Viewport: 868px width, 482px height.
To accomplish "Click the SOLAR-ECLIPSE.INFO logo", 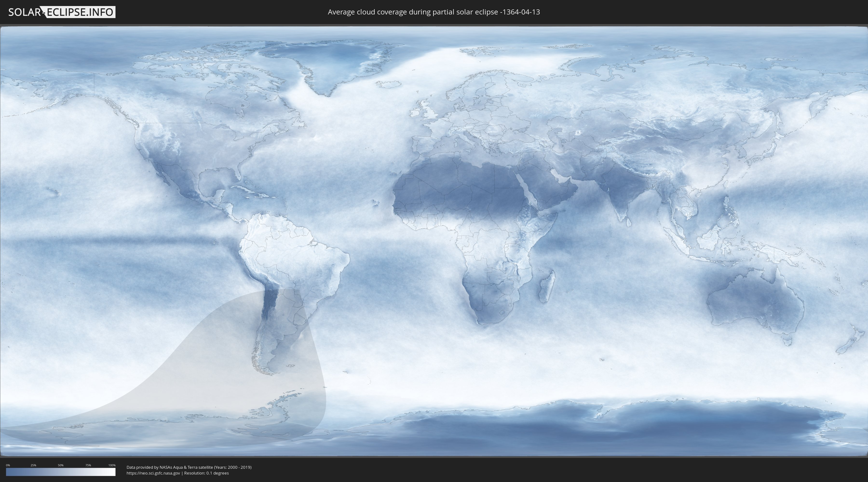I will click(62, 12).
